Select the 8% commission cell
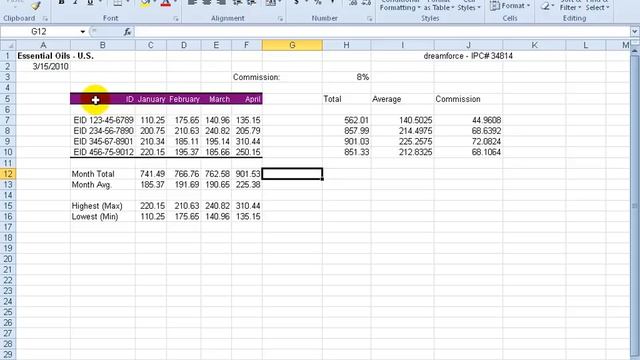 click(347, 77)
